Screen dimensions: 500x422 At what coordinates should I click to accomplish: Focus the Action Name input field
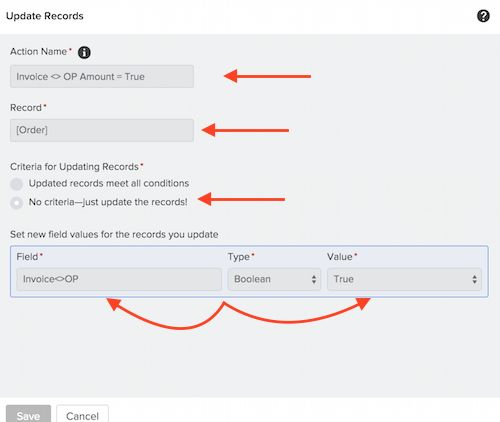point(102,76)
